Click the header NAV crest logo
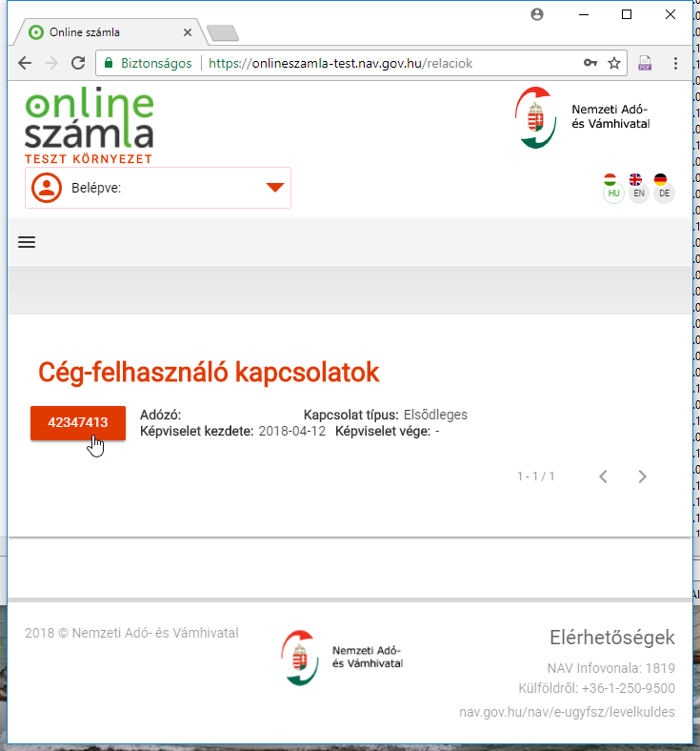The image size is (700, 751). coord(536,117)
